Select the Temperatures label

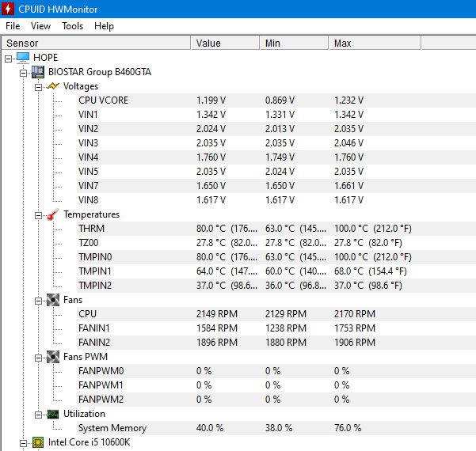(91, 214)
